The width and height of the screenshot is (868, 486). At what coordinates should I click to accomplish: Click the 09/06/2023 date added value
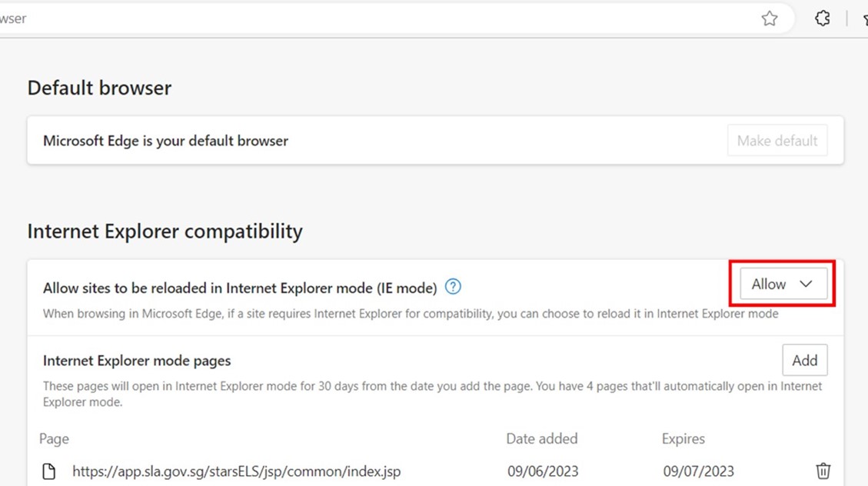tap(543, 471)
